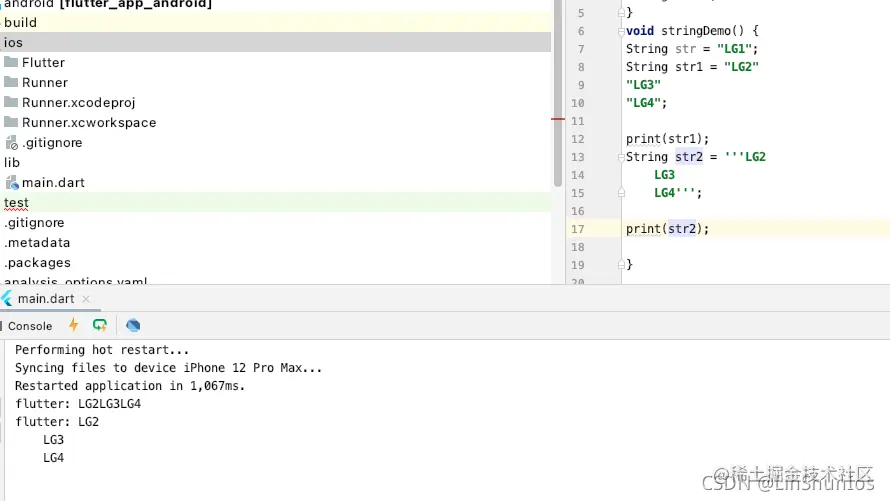
Task: Click line number 17 in the gutter
Action: click(x=577, y=229)
